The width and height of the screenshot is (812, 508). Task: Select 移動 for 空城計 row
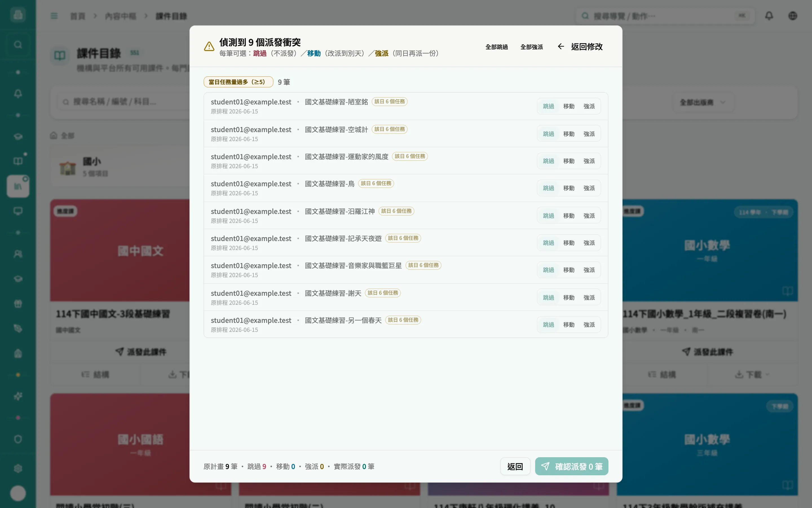click(569, 134)
